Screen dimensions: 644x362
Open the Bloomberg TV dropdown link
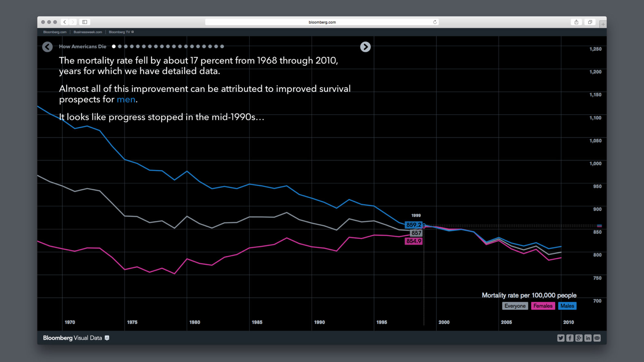[x=121, y=32]
